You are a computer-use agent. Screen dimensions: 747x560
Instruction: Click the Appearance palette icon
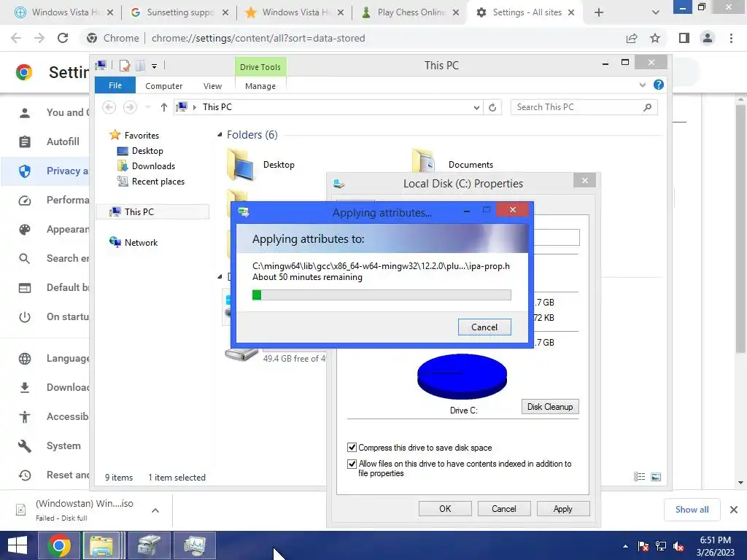(25, 230)
